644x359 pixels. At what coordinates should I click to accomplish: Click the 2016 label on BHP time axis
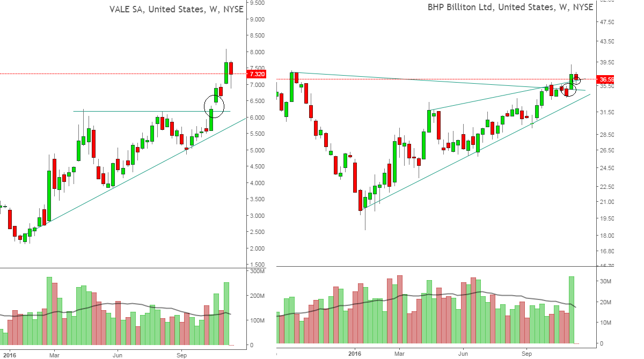point(355,354)
